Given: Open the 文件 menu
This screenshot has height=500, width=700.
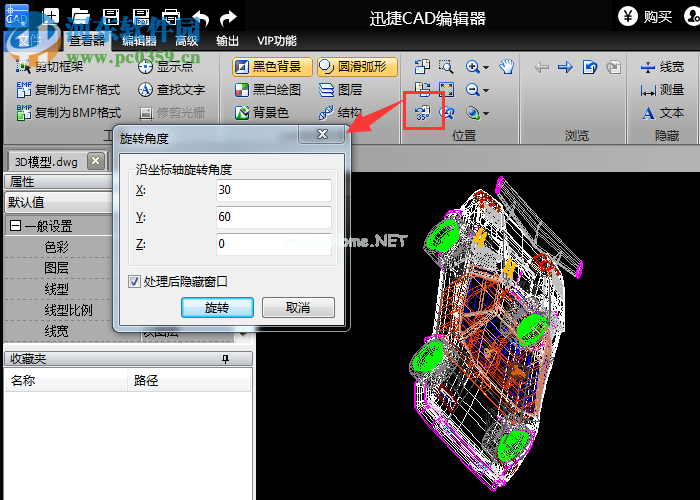Looking at the screenshot, I should coord(29,41).
